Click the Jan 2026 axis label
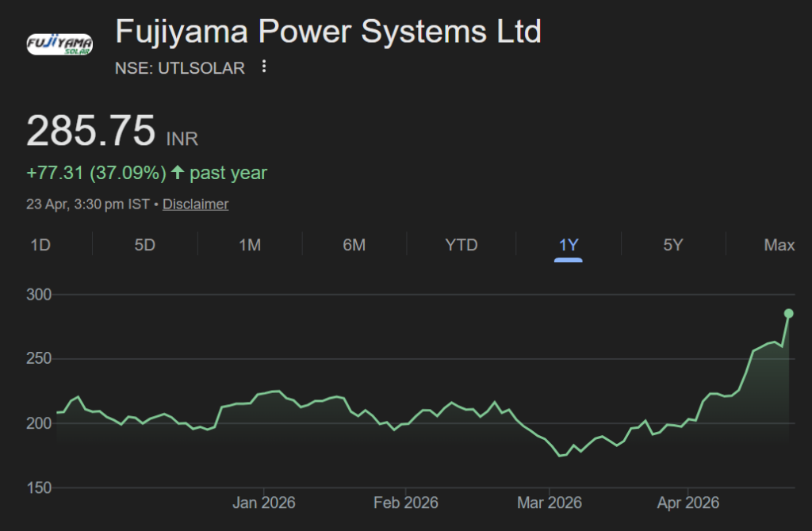 pos(263,502)
